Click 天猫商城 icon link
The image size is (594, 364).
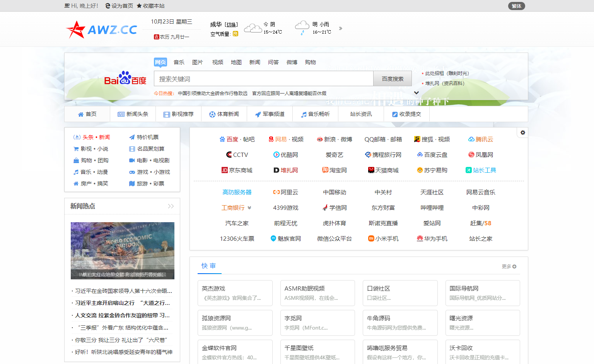click(371, 170)
